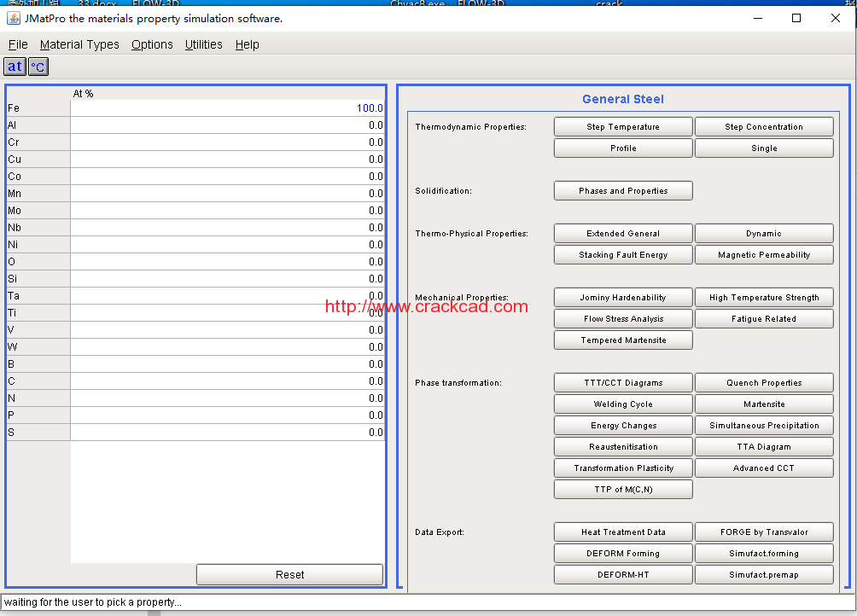This screenshot has height=616, width=857.
Task: Click the S composition value field
Action: [227, 432]
